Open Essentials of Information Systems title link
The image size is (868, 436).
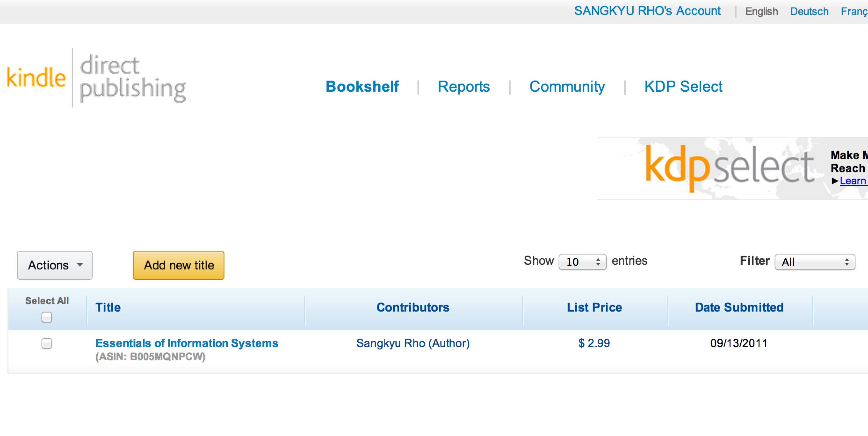tap(187, 343)
